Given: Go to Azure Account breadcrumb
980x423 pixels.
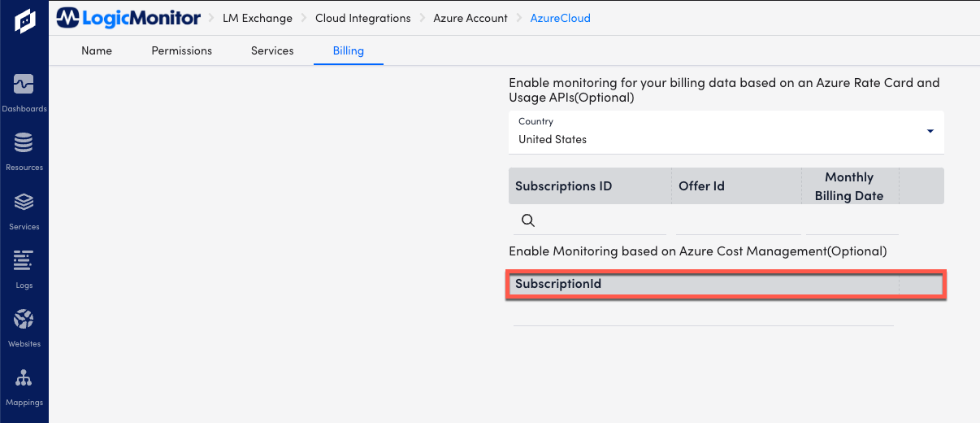Looking at the screenshot, I should pyautogui.click(x=470, y=18).
